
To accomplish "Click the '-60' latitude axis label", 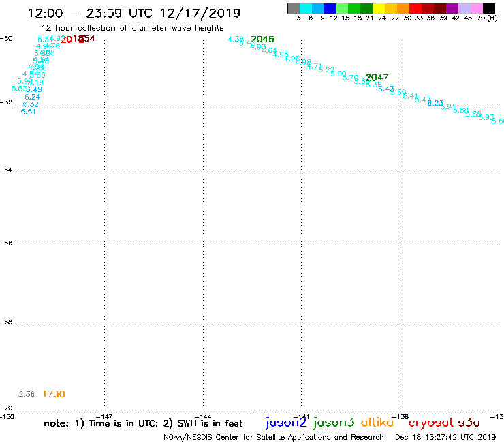I will click(6, 39).
